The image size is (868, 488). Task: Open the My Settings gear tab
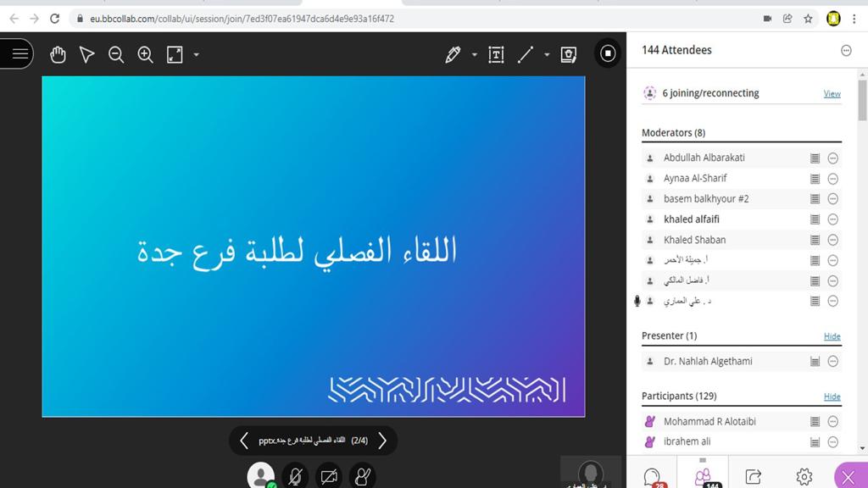pyautogui.click(x=804, y=478)
